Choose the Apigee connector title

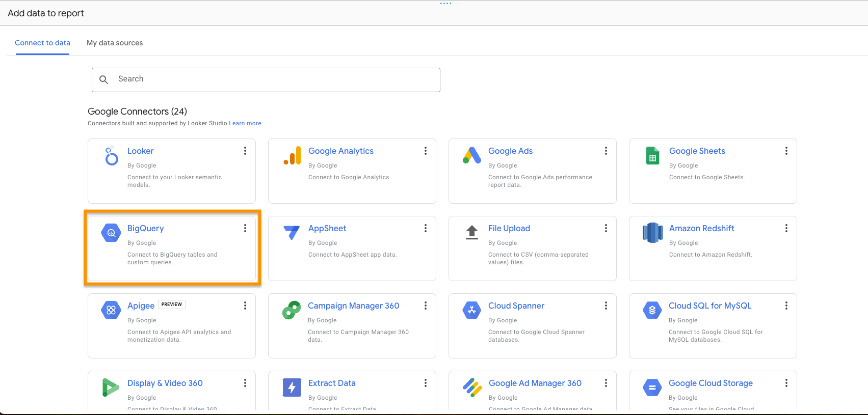point(141,306)
